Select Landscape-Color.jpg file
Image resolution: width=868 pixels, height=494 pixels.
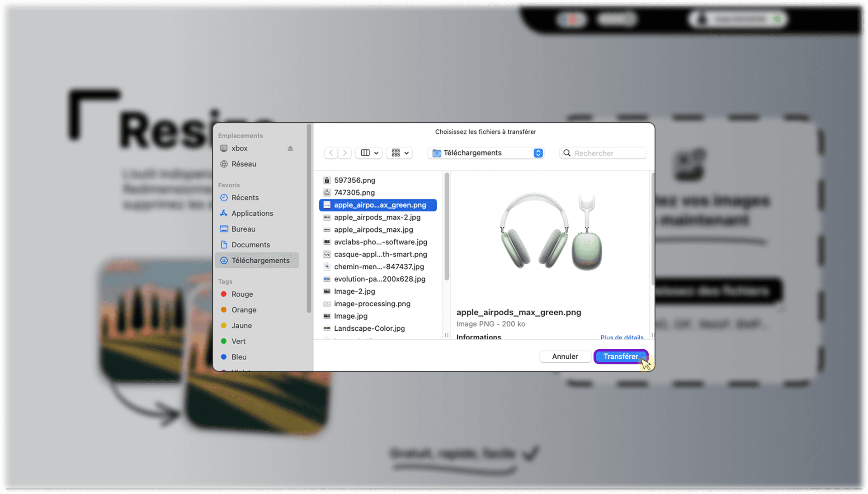[x=369, y=328]
